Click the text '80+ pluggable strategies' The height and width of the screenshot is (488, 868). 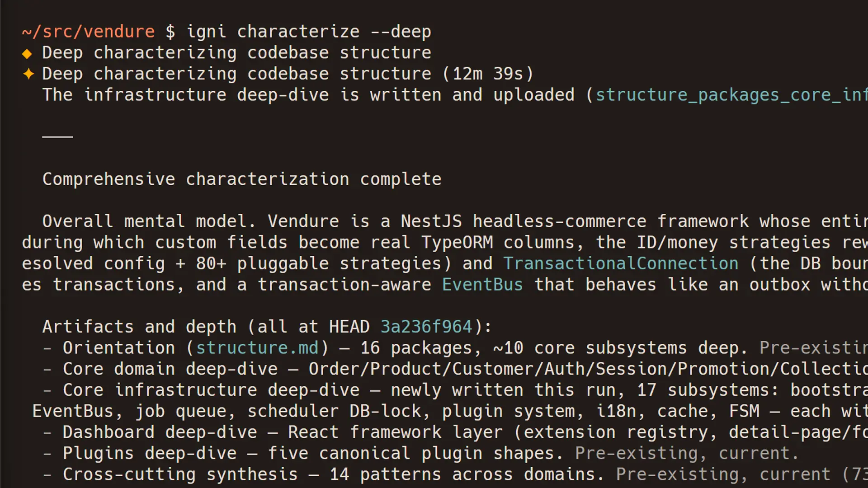[x=318, y=263]
